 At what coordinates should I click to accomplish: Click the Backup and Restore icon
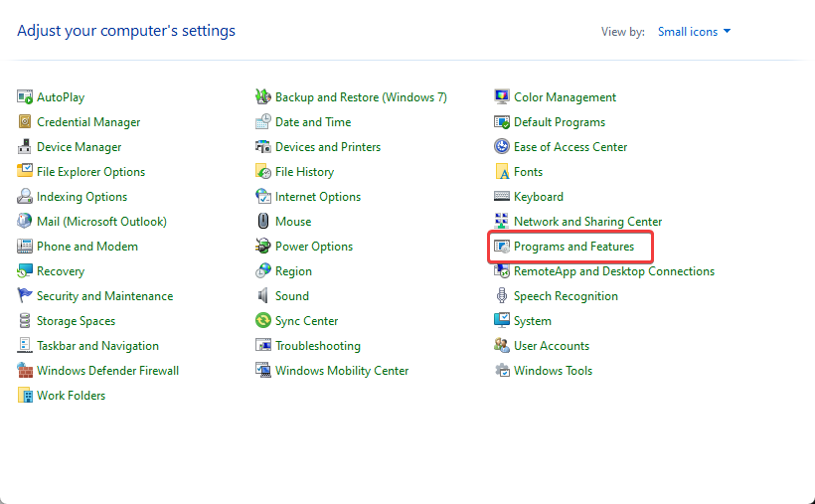coord(263,97)
